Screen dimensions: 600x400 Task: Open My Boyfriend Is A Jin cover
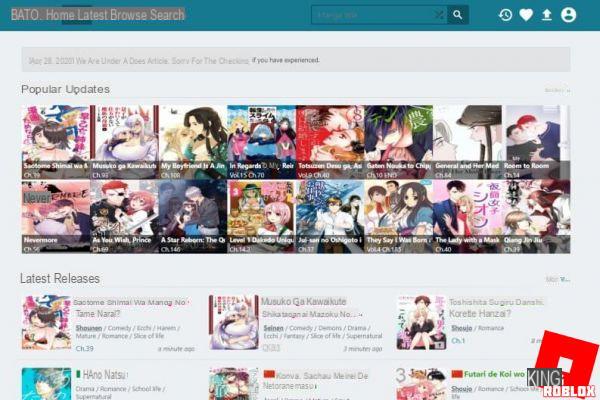tap(192, 142)
